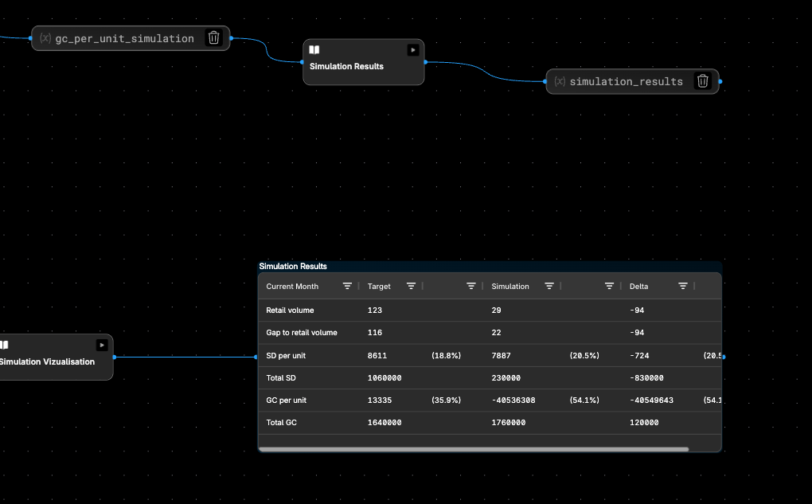Select the Simulation Results node title
This screenshot has height=504, width=812.
tap(346, 66)
